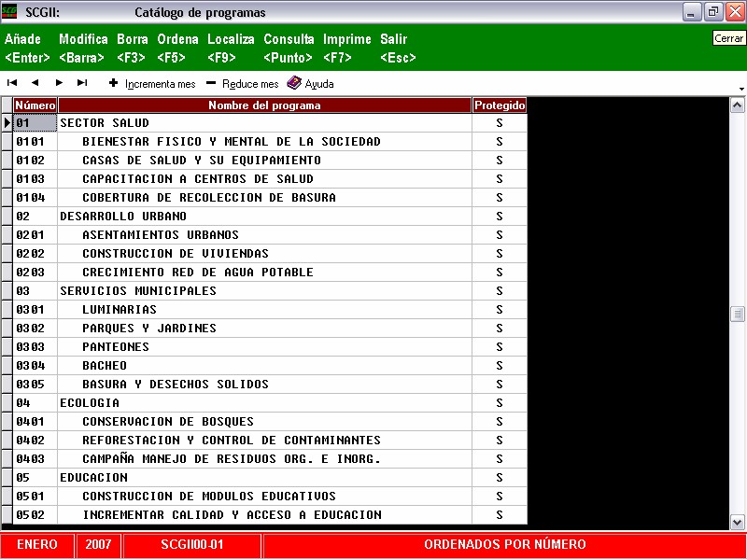Select CASAS DE SALUD Y SU EQUIPAMIENTO
Image resolution: width=747 pixels, height=560 pixels.
click(x=264, y=160)
